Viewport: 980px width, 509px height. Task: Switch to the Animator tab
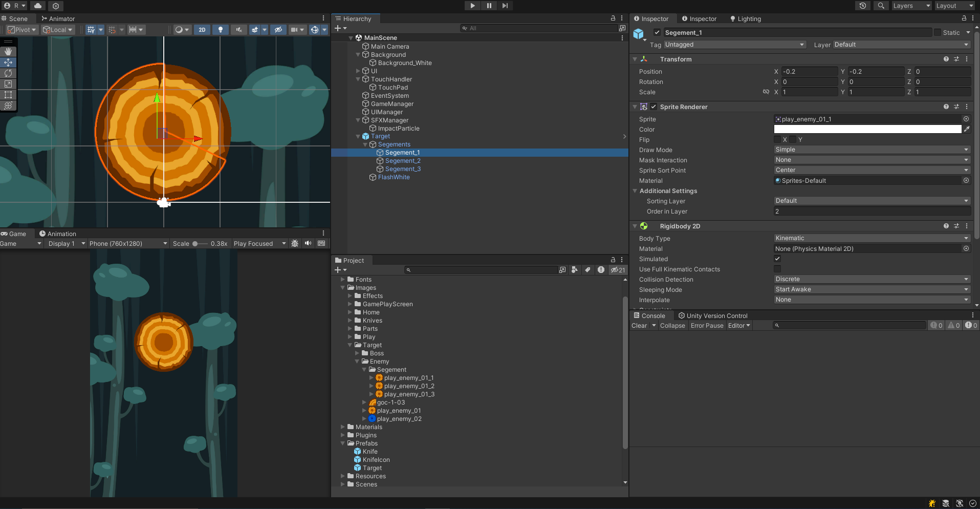58,18
